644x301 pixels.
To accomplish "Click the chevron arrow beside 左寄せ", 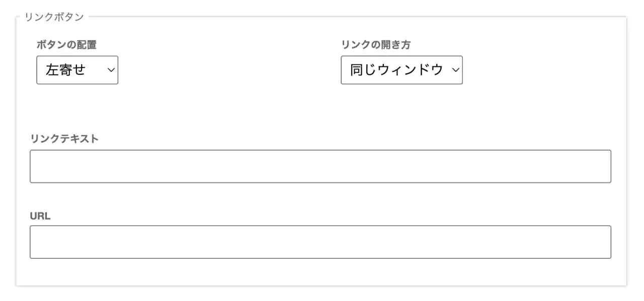I will (x=111, y=70).
